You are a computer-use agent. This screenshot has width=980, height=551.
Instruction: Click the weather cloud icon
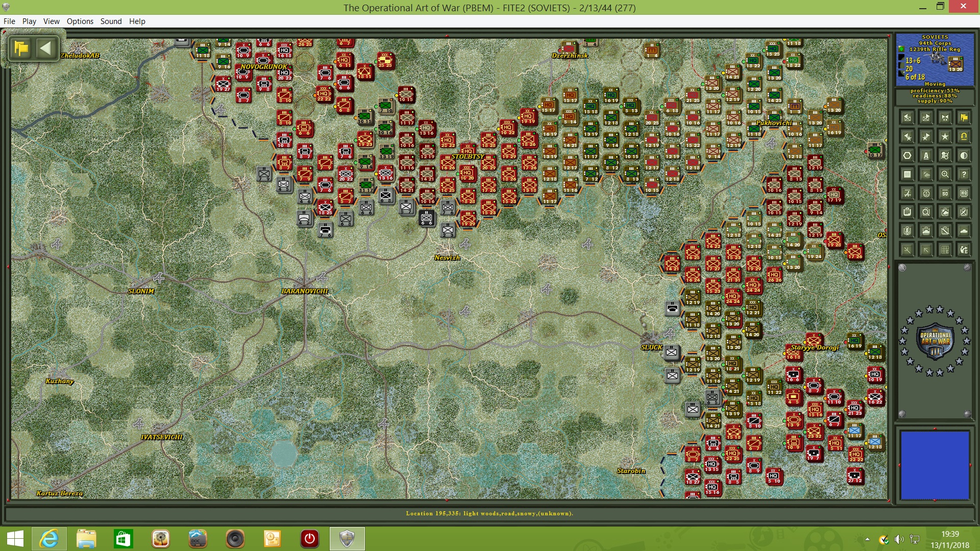click(926, 174)
